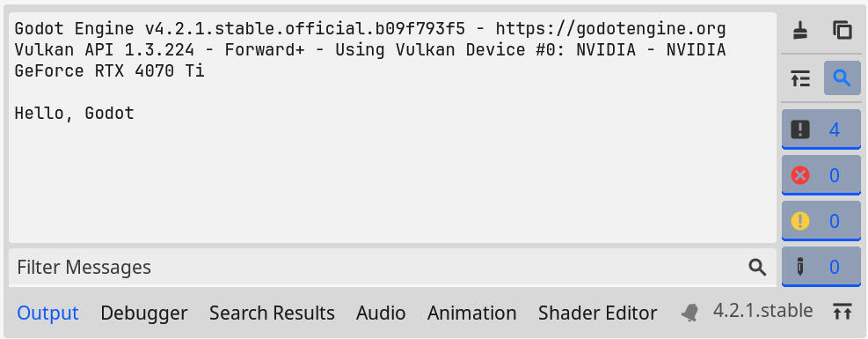Expand bottom panel with the up-arrows icon

pos(842,312)
